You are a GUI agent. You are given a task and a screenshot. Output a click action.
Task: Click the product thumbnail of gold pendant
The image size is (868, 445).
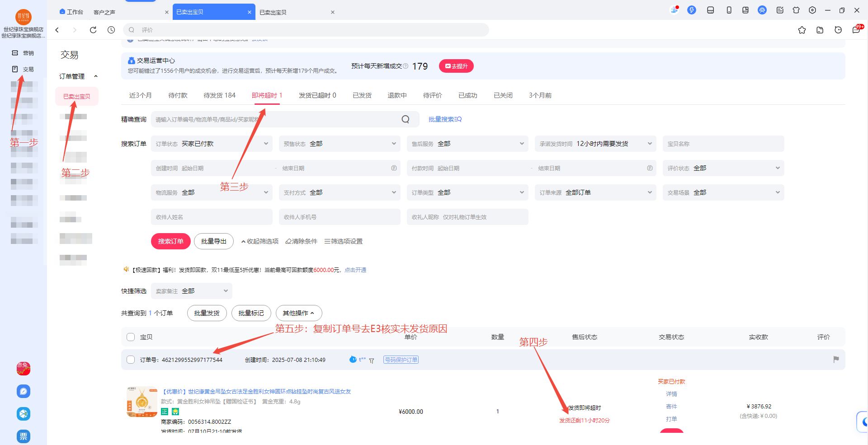pos(142,402)
